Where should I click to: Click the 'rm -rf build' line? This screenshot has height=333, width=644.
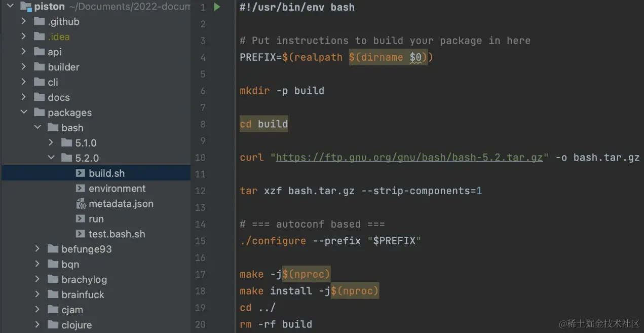pyautogui.click(x=276, y=324)
